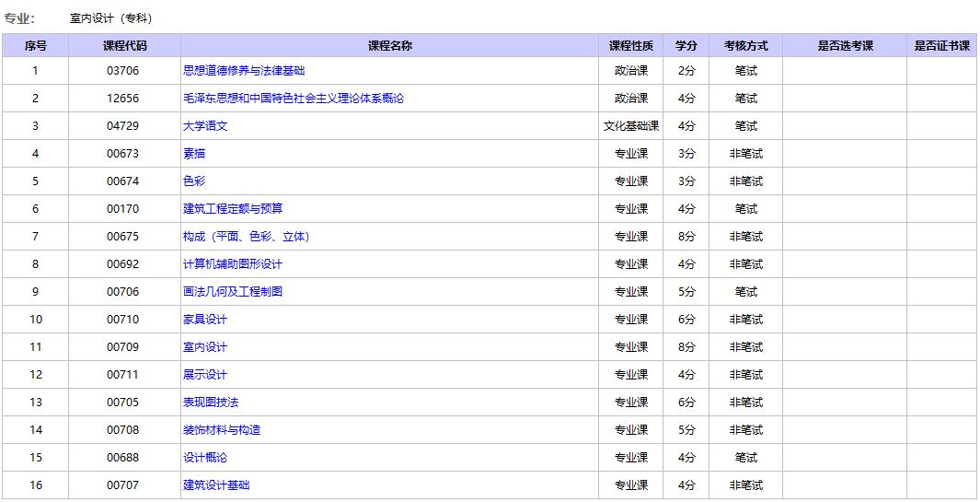Open 毛泽东思想和中国特色社会主义理论体系概论 link

(294, 99)
